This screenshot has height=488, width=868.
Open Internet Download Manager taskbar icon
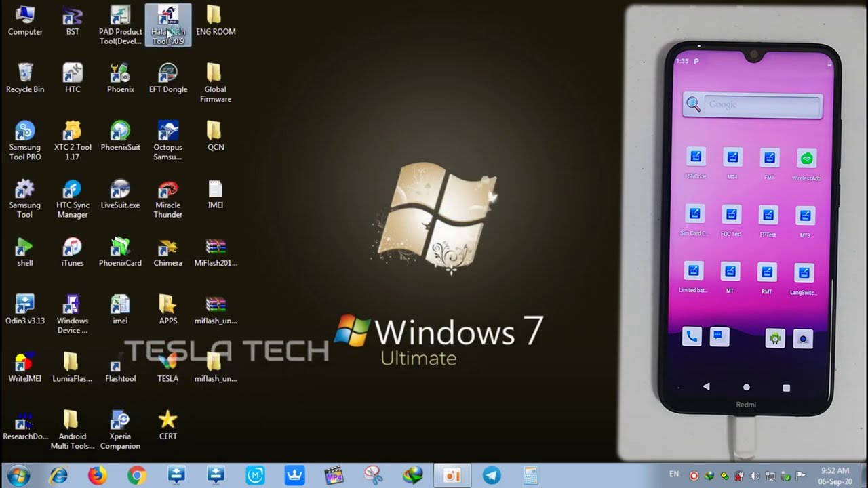[x=413, y=476]
